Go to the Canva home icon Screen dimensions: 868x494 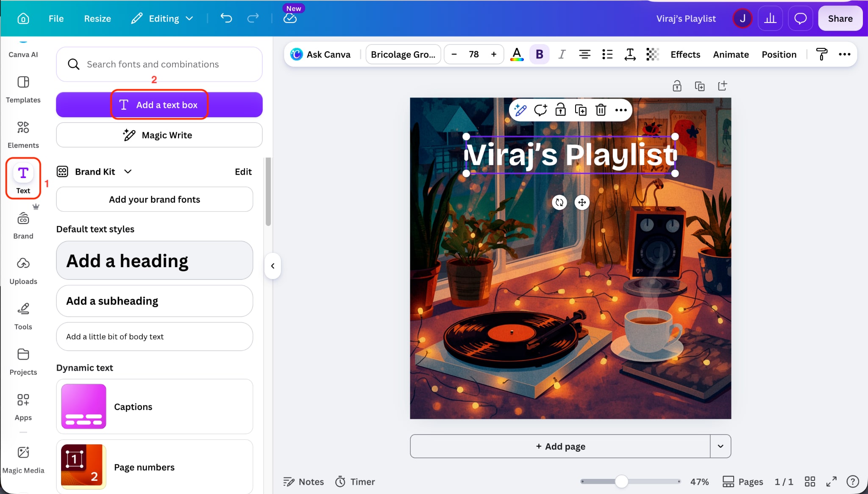tap(23, 18)
